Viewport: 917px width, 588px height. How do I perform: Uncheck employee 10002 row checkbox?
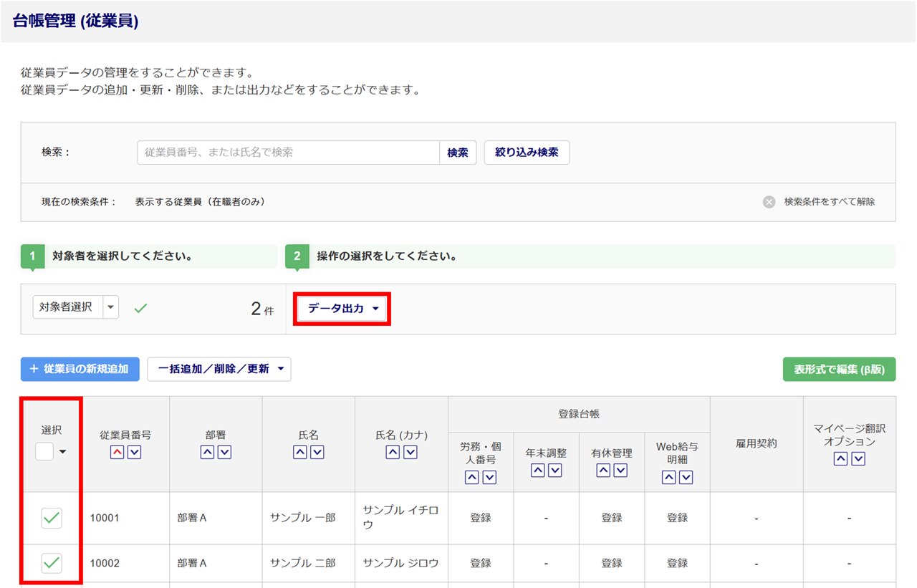click(x=52, y=563)
